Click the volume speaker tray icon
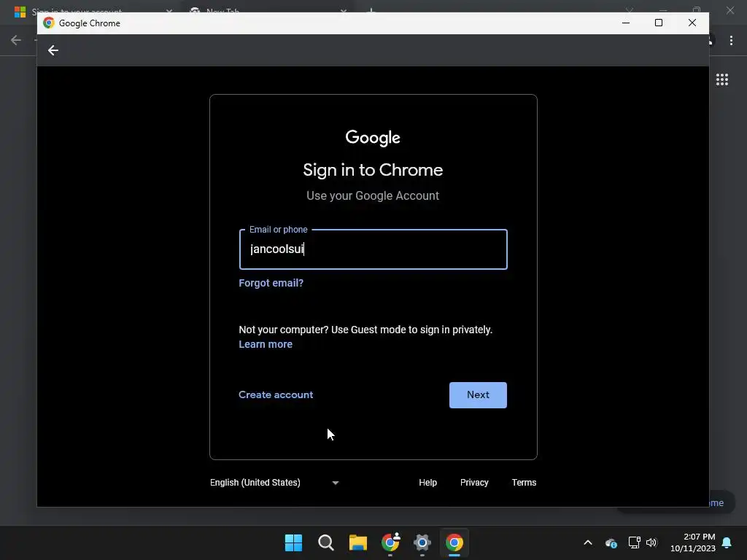This screenshot has width=747, height=560. (651, 542)
